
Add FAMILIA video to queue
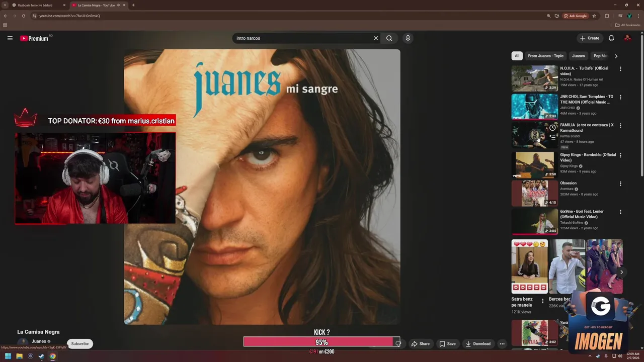[x=552, y=137]
